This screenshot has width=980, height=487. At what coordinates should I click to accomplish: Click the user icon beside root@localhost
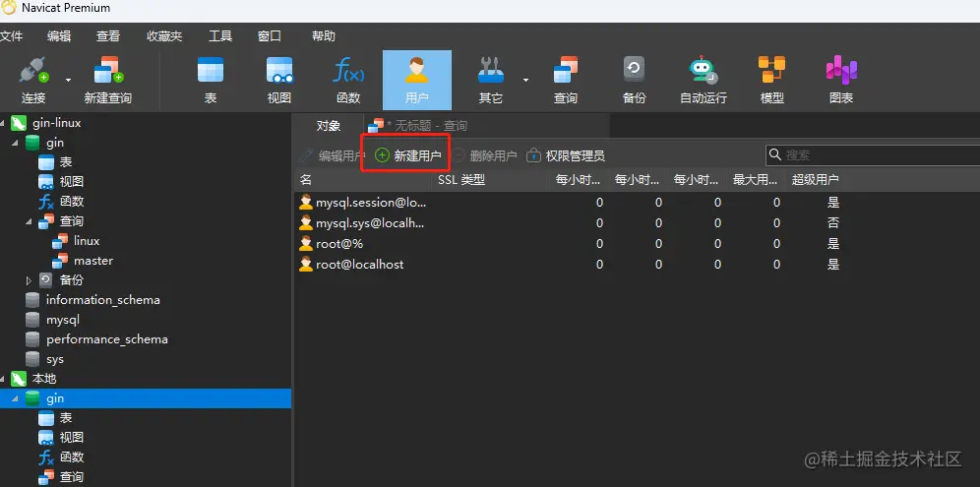[x=306, y=264]
